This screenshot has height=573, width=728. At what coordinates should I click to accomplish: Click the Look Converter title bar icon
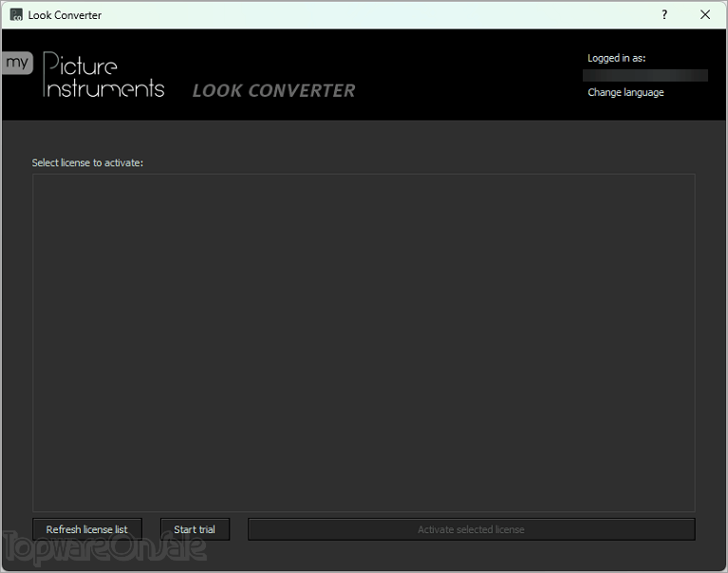(x=16, y=15)
